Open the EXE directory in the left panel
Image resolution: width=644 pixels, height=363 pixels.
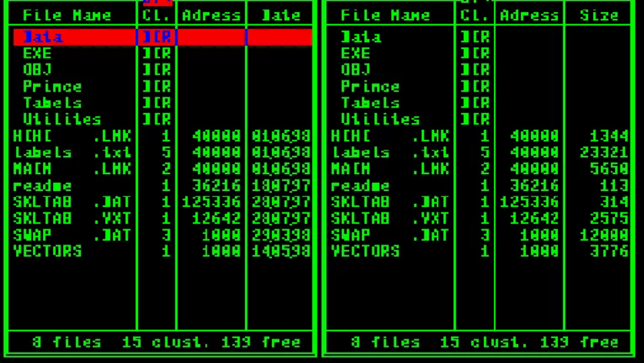coord(38,54)
